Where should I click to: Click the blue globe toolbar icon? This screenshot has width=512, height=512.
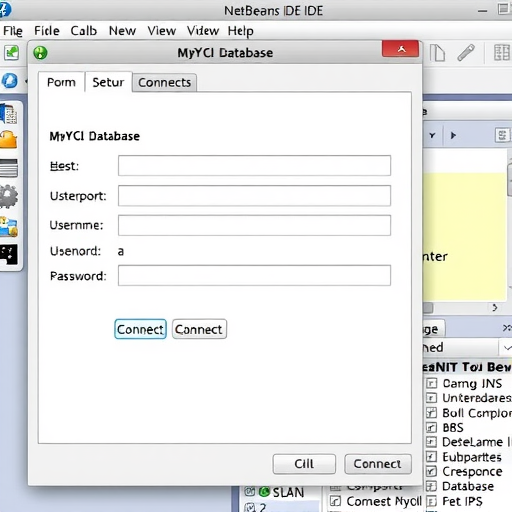click(10, 81)
